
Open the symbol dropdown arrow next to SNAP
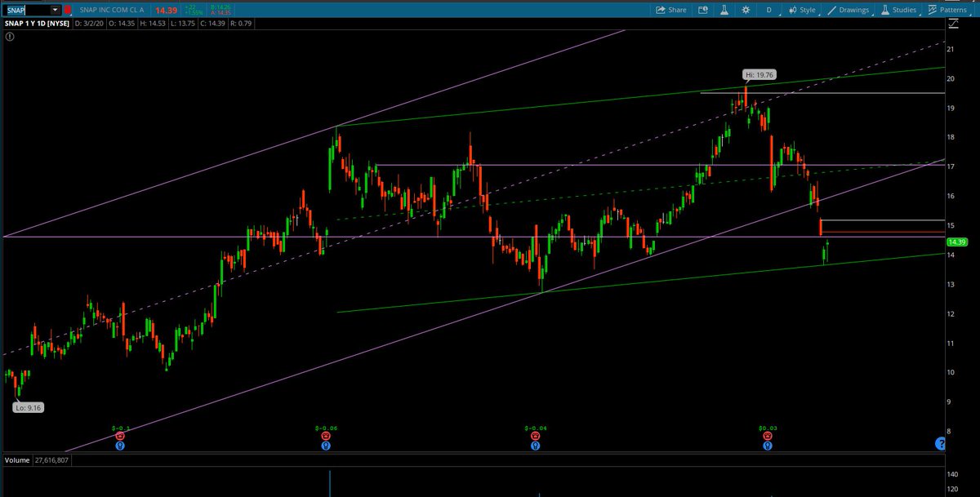55,10
